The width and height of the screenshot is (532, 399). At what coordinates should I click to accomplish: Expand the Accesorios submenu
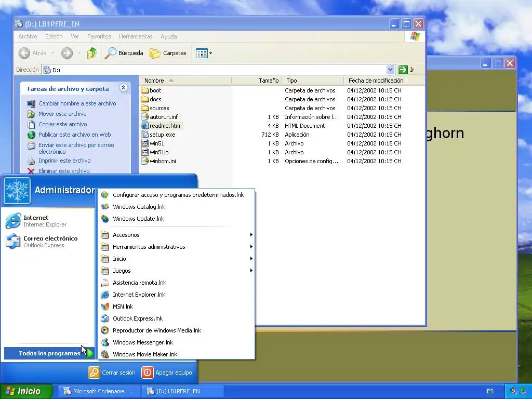tap(176, 235)
